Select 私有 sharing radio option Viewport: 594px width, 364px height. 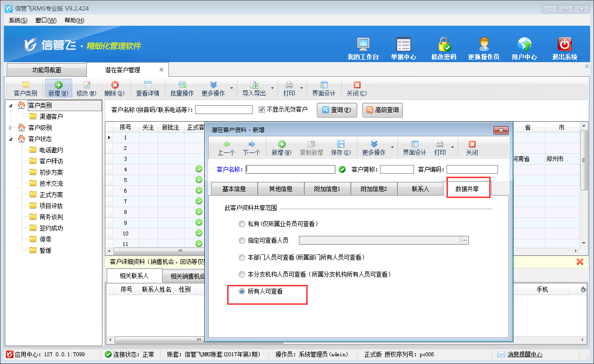pyautogui.click(x=242, y=224)
